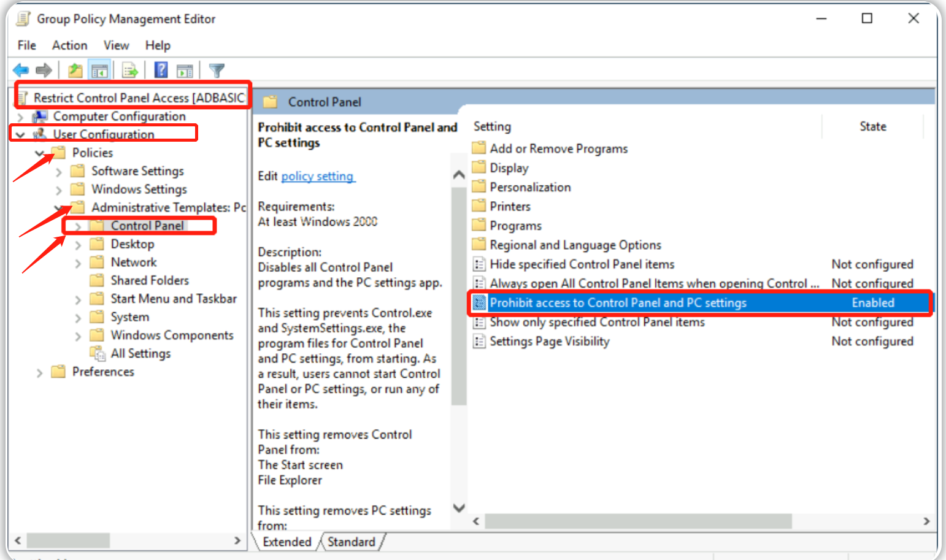
Task: Click the Forward arrow toolbar icon
Action: 44,71
